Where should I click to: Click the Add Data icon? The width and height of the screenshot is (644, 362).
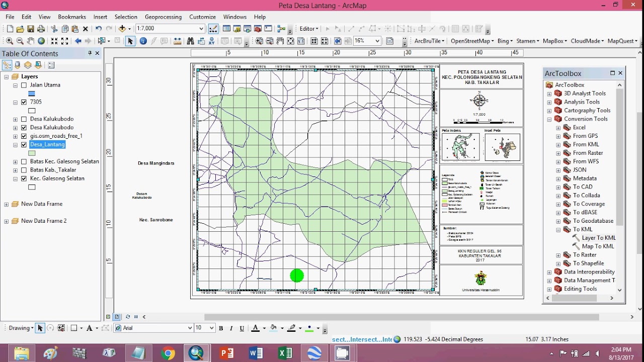(x=122, y=29)
